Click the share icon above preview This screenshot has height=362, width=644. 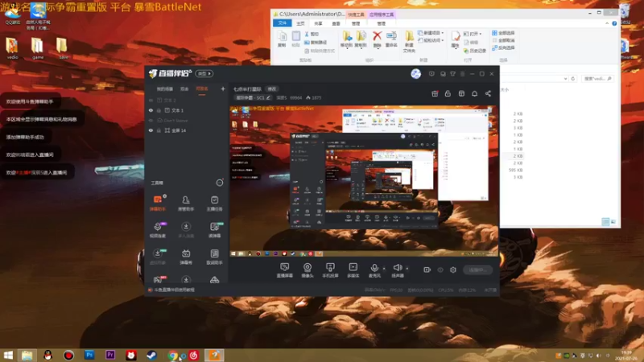tap(488, 93)
